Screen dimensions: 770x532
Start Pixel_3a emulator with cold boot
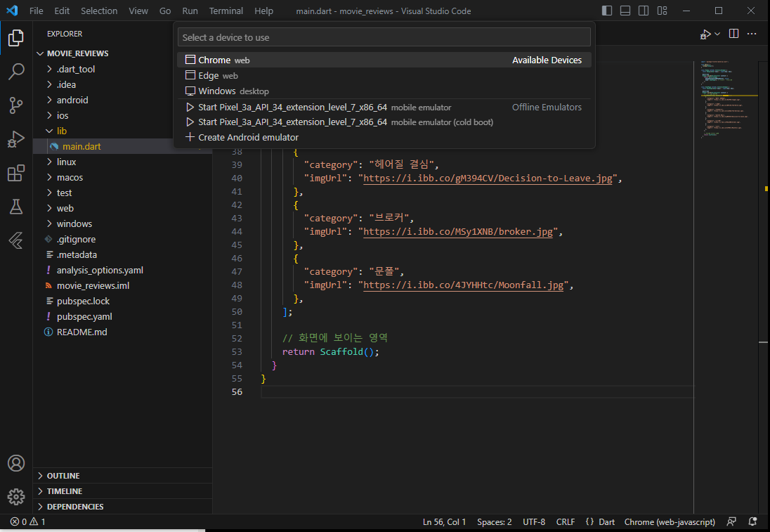pyautogui.click(x=384, y=122)
